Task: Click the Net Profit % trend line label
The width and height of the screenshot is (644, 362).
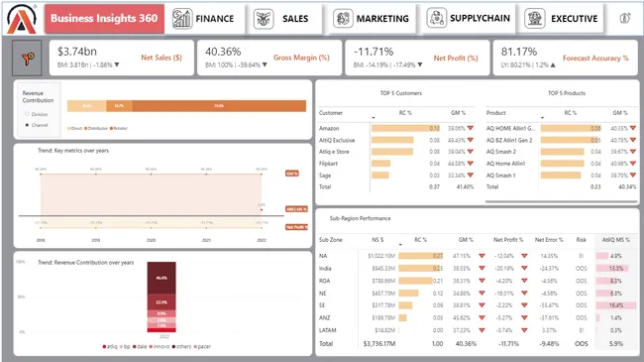Action: pos(296,227)
